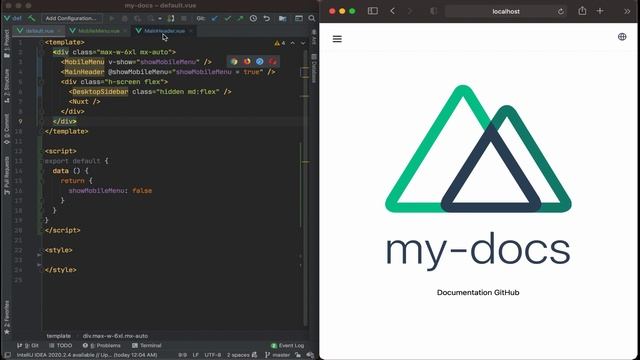
Task: Build project with the hammer icon
Action: click(x=31, y=18)
